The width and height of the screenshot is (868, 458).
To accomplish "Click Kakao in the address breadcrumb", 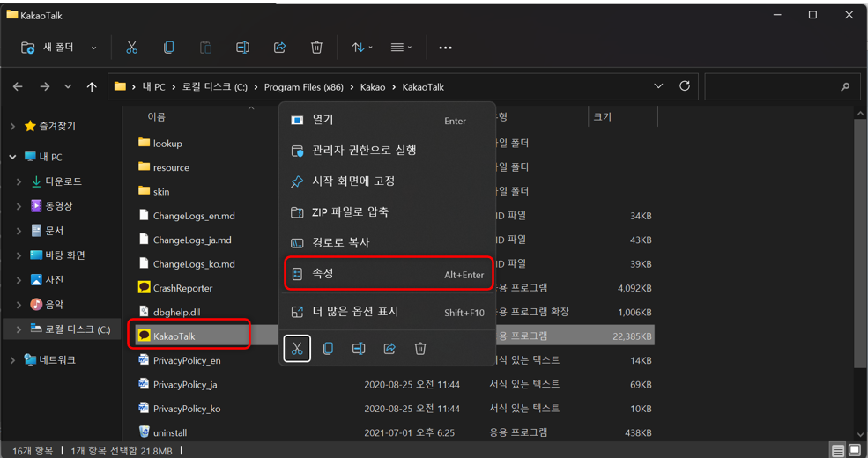I will tap(373, 87).
